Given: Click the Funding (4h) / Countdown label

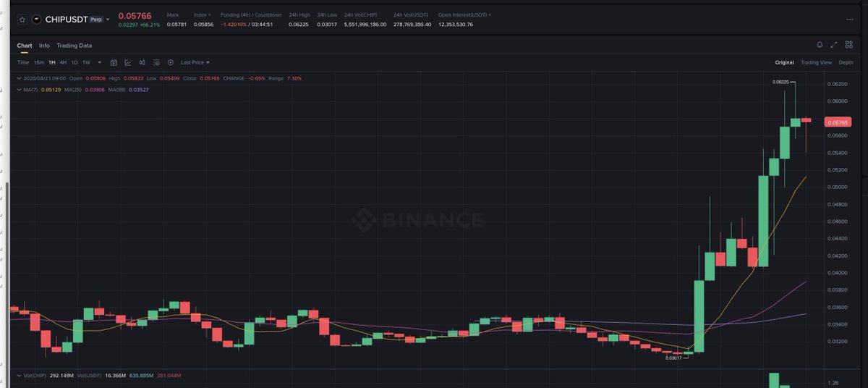Looking at the screenshot, I should tap(251, 14).
